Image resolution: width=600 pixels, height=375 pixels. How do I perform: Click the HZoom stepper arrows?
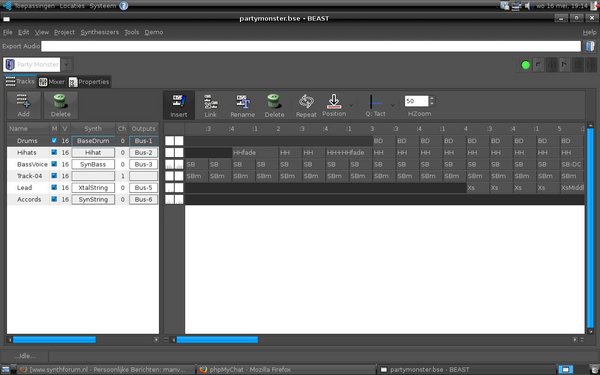coord(432,101)
